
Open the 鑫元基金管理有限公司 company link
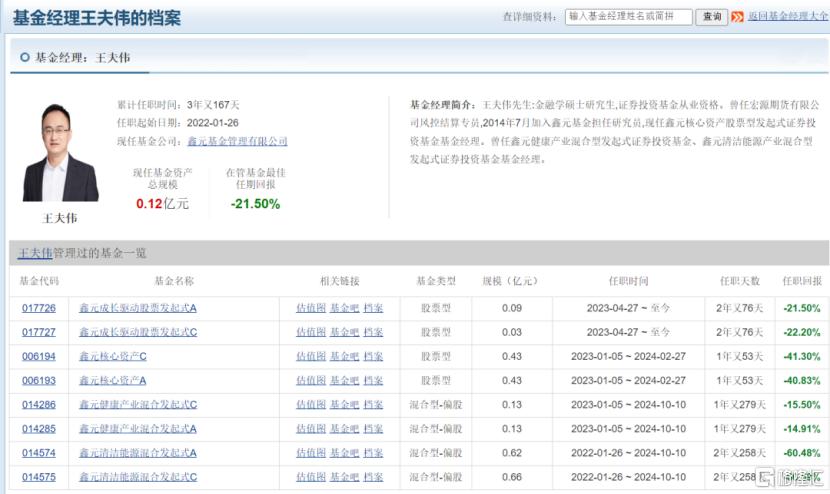coord(237,141)
